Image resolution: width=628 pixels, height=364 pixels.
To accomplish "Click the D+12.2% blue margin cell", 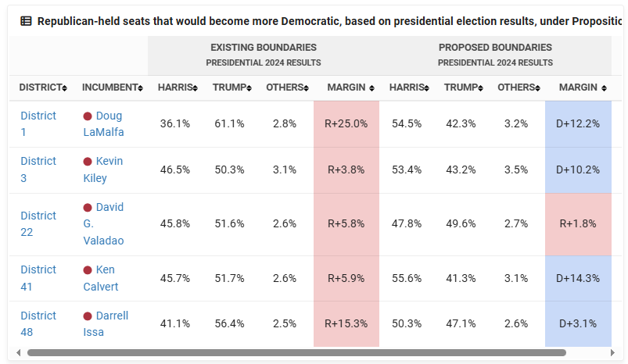I will (x=578, y=123).
